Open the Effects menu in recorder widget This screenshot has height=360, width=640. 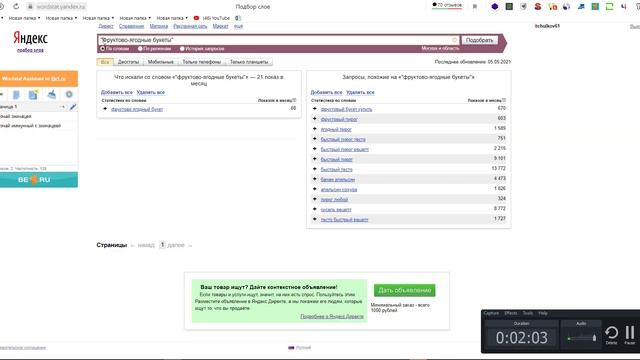[x=511, y=313]
